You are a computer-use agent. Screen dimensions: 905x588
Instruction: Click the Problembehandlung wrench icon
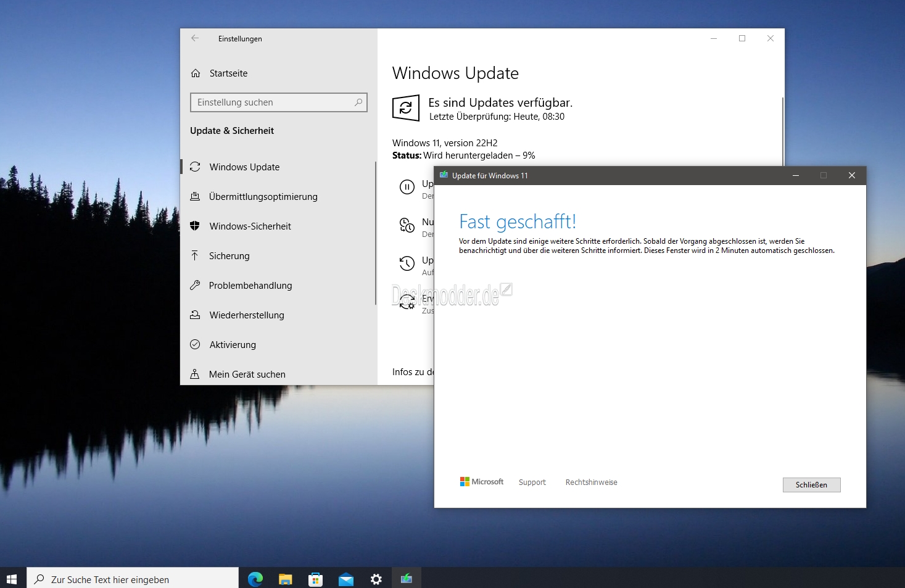[195, 285]
